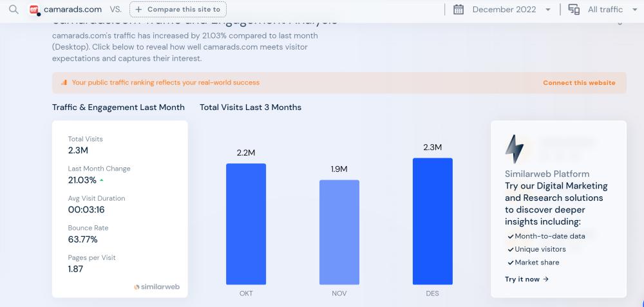
Task: Follow the Try it now link
Action: pyautogui.click(x=527, y=279)
